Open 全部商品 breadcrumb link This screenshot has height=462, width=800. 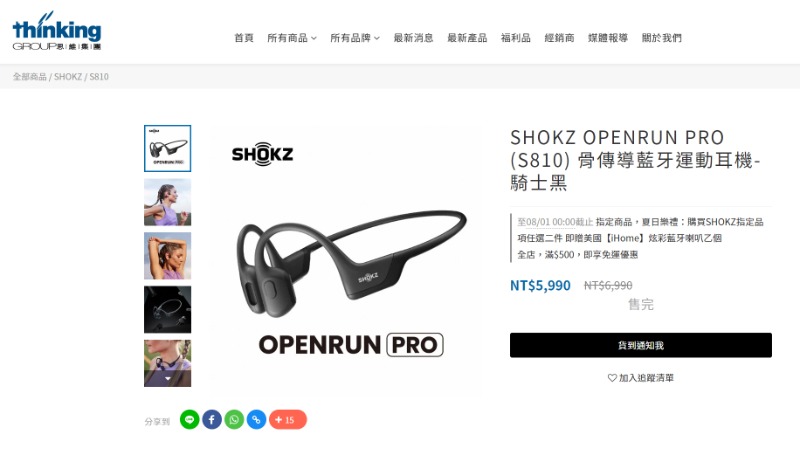(30, 76)
